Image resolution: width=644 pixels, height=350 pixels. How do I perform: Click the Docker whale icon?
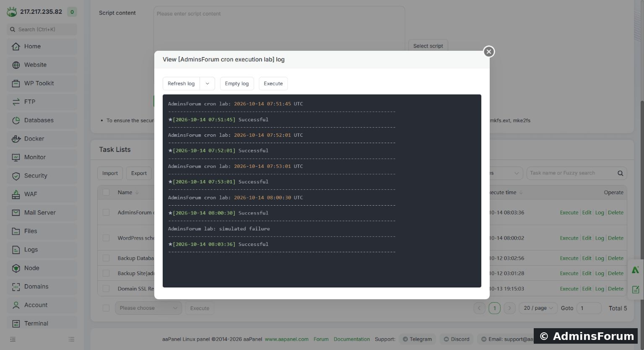[x=16, y=139]
